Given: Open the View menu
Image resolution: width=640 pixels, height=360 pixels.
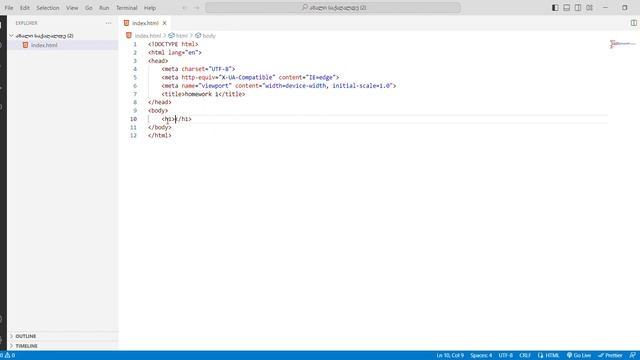Looking at the screenshot, I should pyautogui.click(x=72, y=8).
